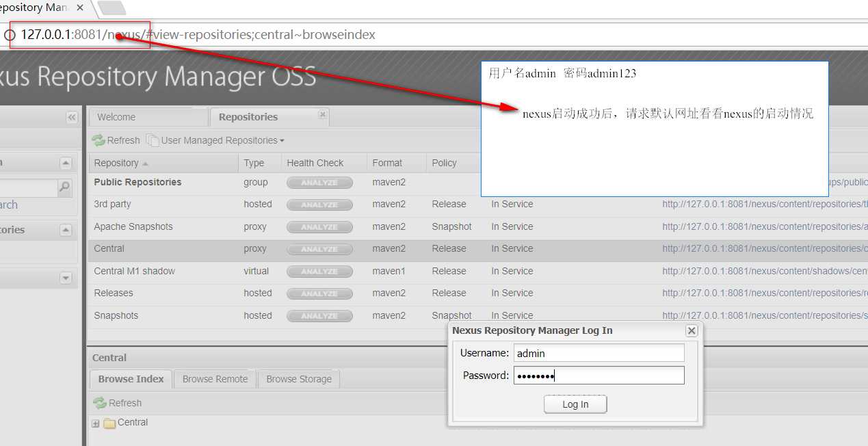868x446 pixels.
Task: Click the Password input field
Action: [599, 376]
